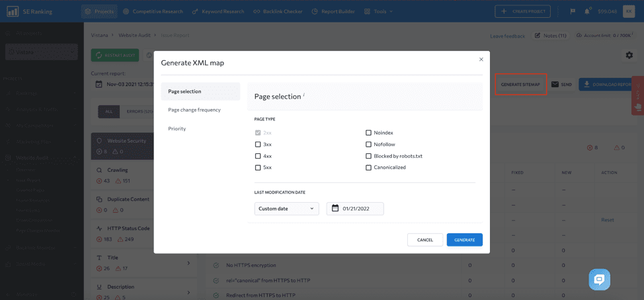Click the Leave feedback link
The height and width of the screenshot is (300, 644).
tap(508, 36)
